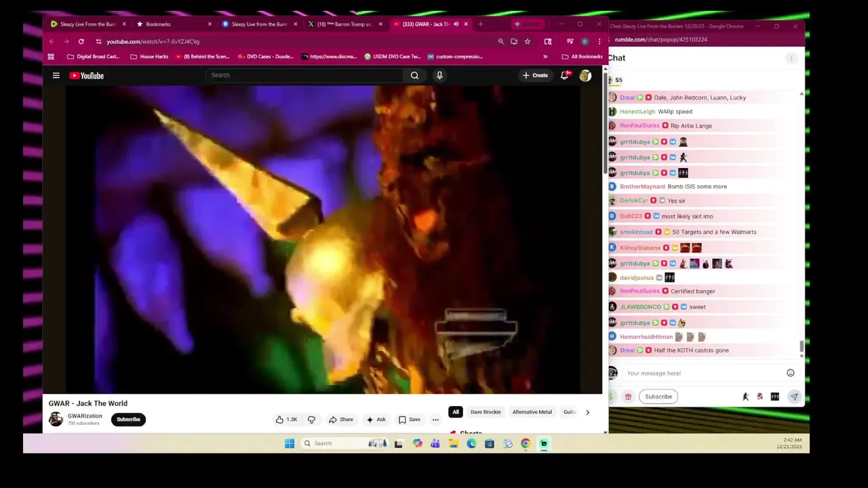The height and width of the screenshot is (488, 868).
Task: Click the Rumble chat scrollbar thumb
Action: click(x=802, y=346)
